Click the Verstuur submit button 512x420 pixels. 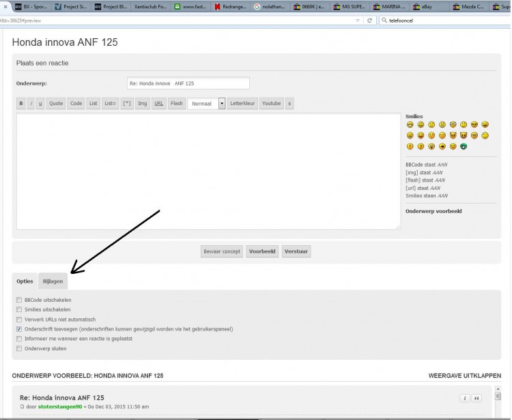pos(296,251)
